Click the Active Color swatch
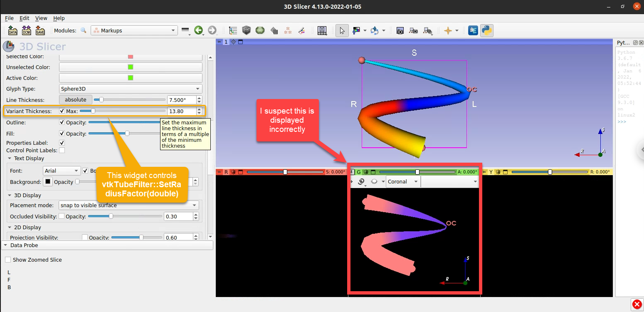644x312 pixels. pyautogui.click(x=131, y=78)
